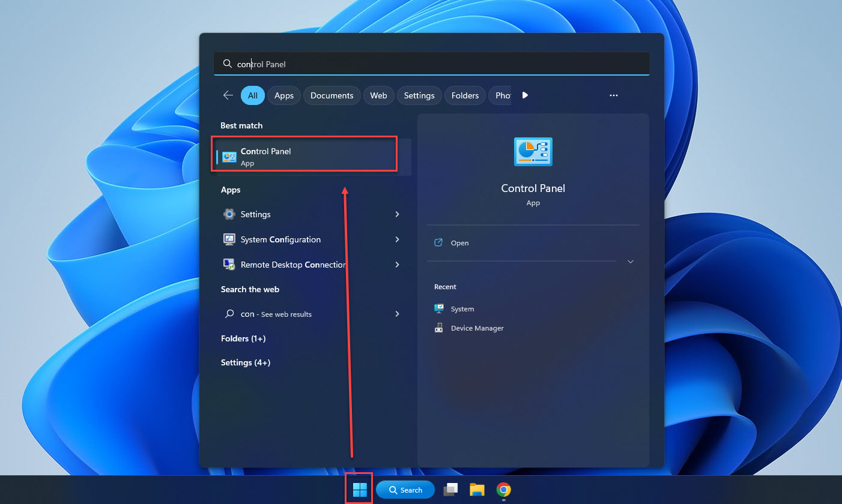Expand the Folders (1+) results group

click(243, 338)
